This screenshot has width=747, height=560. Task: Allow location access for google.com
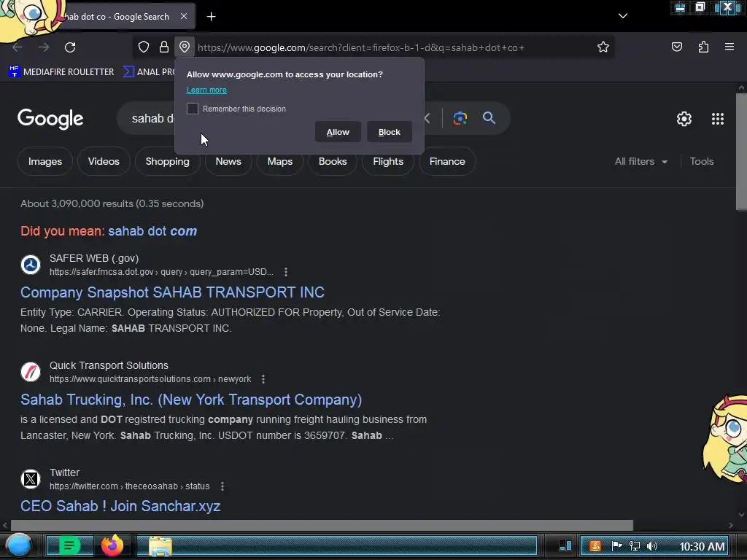click(x=338, y=132)
